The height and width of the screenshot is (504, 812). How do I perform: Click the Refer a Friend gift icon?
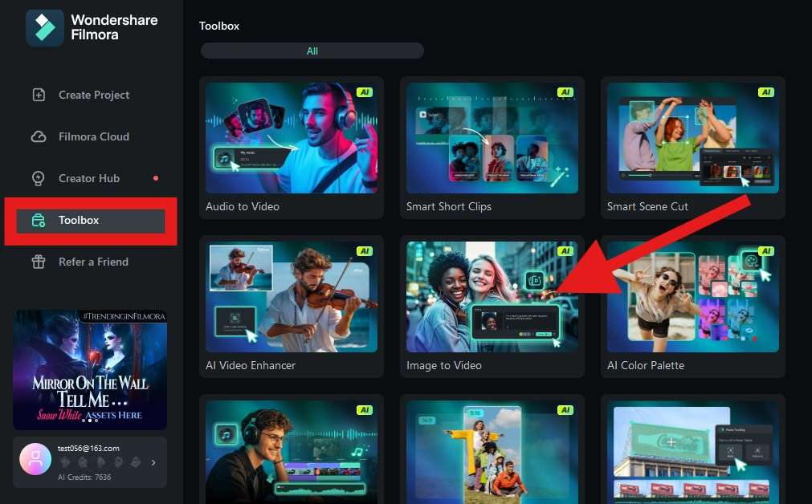point(39,262)
